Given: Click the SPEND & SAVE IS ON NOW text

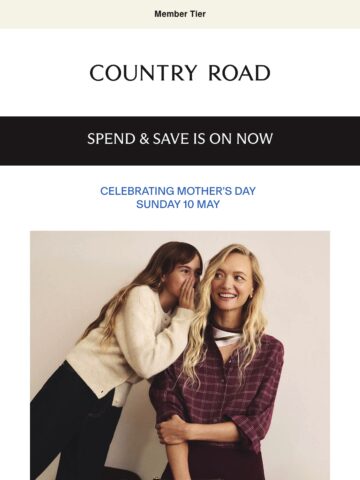Looking at the screenshot, I should [180, 139].
